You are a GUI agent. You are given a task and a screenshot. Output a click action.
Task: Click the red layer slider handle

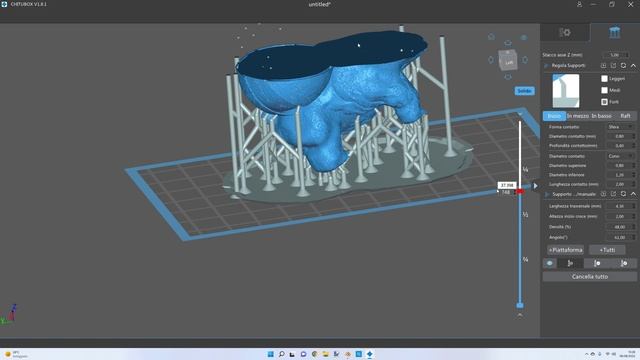520,191
